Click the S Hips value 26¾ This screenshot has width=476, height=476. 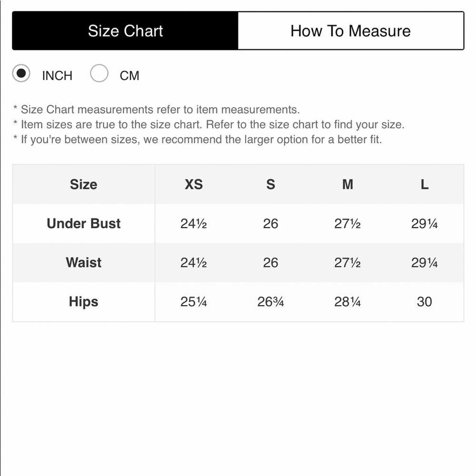click(x=270, y=302)
